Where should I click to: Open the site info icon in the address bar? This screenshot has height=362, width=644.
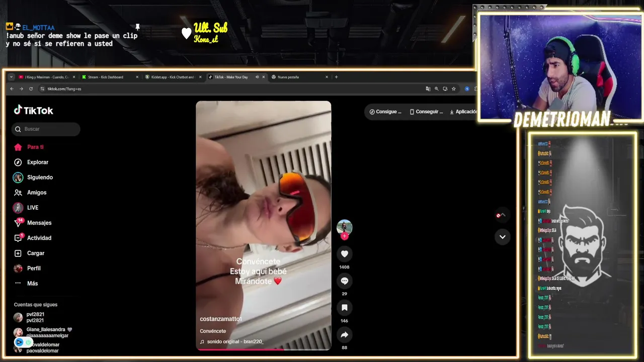(42, 88)
